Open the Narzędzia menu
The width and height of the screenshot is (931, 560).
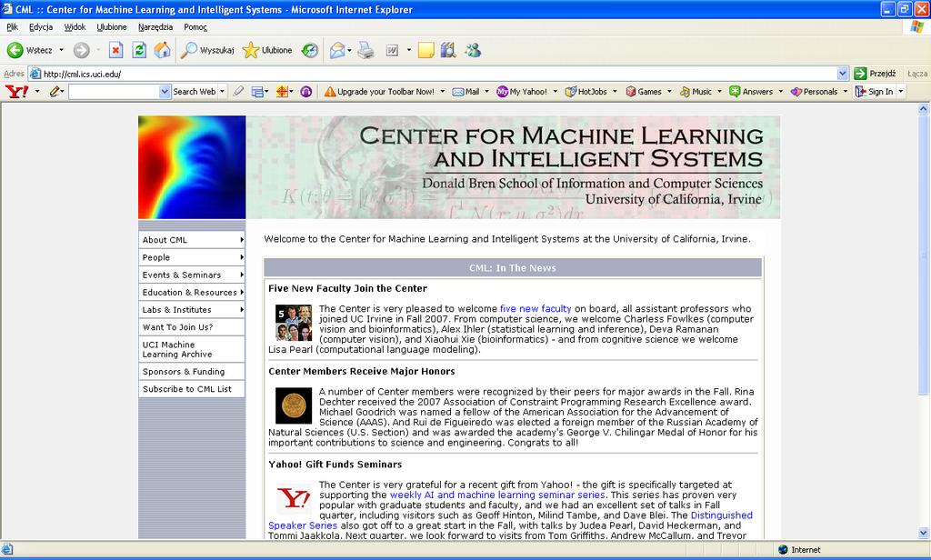(x=155, y=26)
